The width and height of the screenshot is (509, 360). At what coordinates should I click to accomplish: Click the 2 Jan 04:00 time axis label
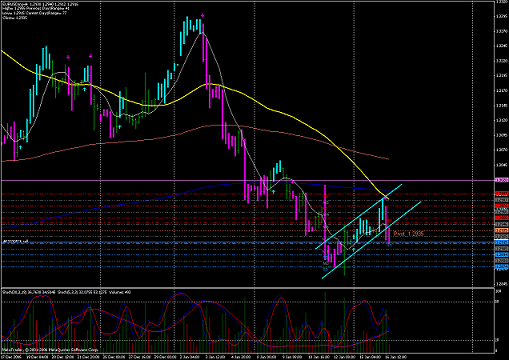pos(190,357)
